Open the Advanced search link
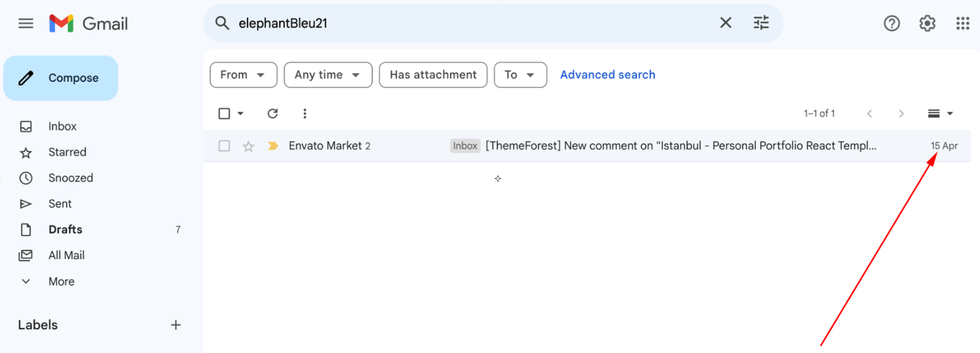980x353 pixels. tap(607, 74)
